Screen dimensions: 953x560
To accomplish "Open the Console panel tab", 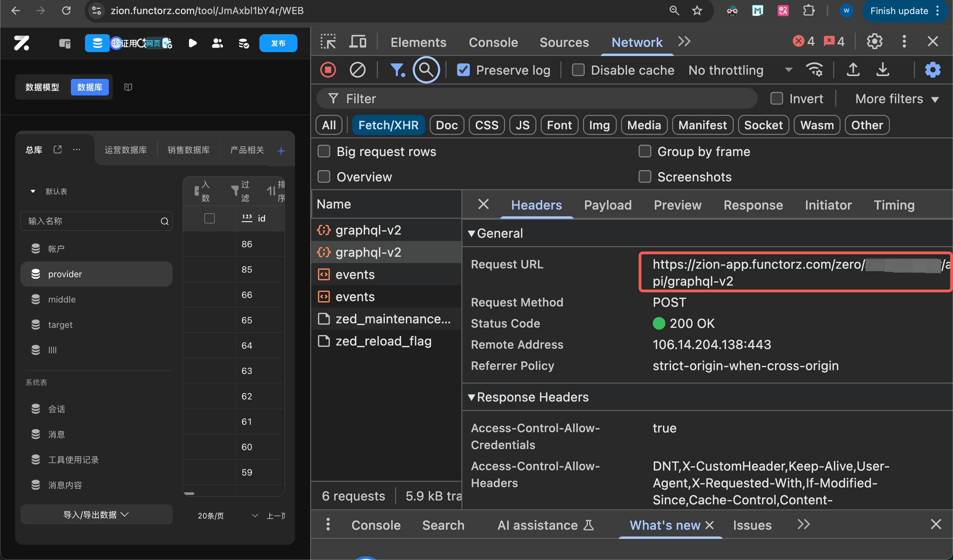I will (x=493, y=42).
